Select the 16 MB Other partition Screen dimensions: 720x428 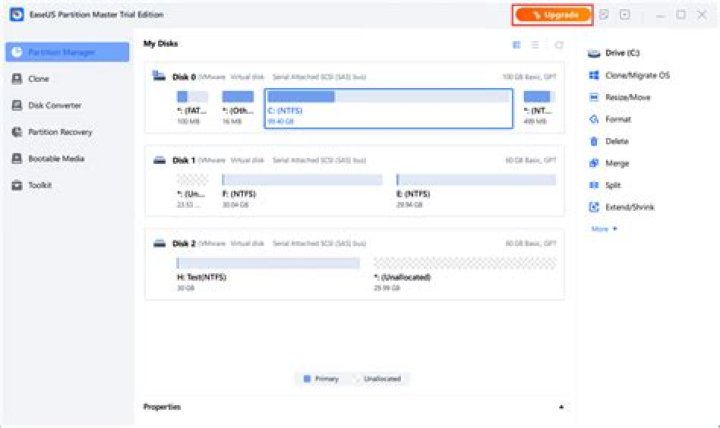(x=238, y=109)
